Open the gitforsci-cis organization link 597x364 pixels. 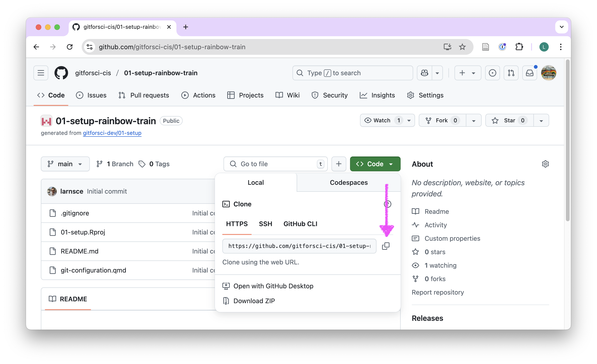(x=93, y=73)
